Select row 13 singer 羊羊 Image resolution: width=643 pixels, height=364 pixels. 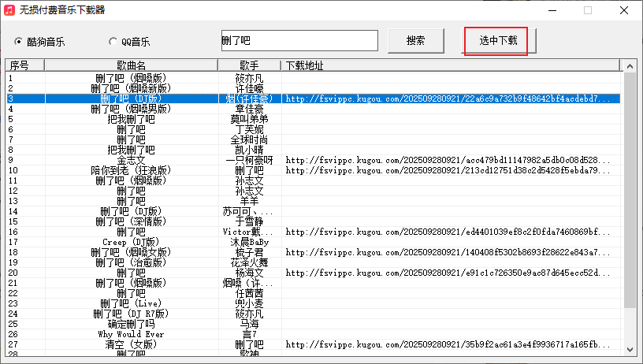click(x=249, y=201)
